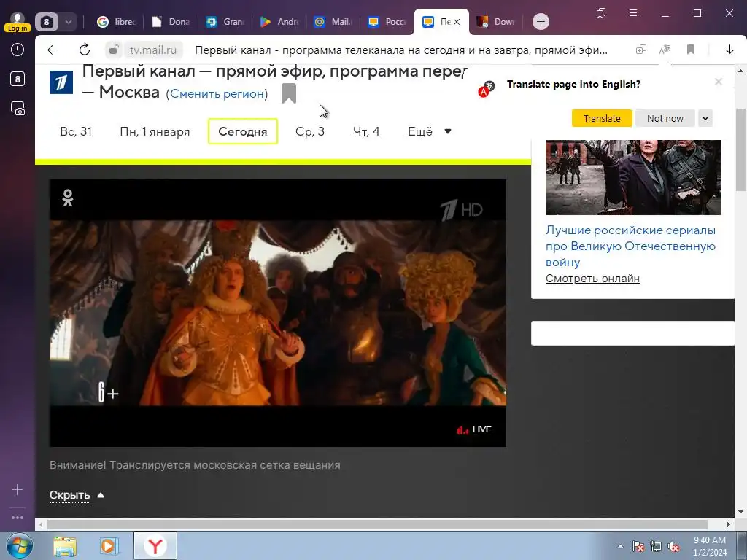Click the Odnoklassniki logo in video player
This screenshot has width=747, height=560.
[68, 198]
